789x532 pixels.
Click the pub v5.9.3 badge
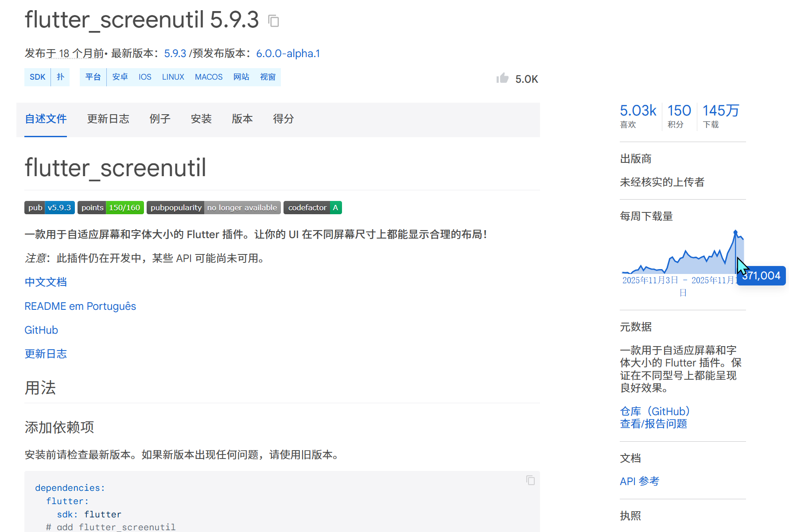click(49, 208)
